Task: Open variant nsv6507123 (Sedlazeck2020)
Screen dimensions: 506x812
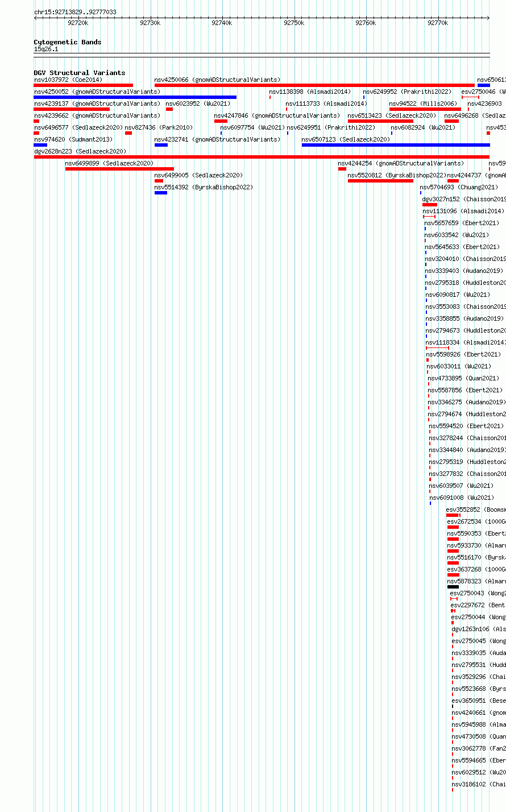Action: pos(346,139)
